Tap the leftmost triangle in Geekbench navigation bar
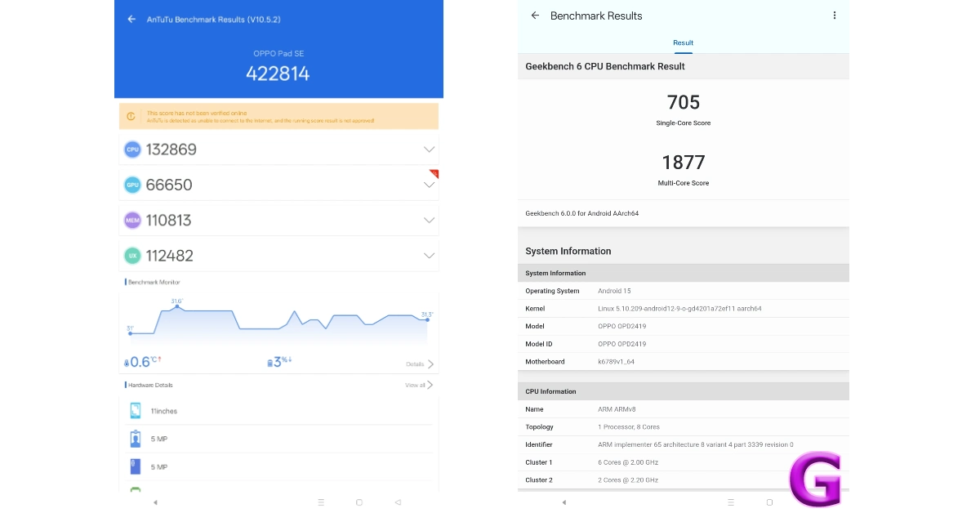Screen dimensions: 980x513 563,502
